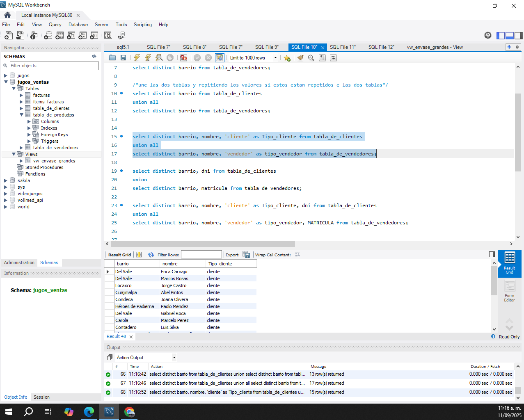Save the SQL script to file

point(123,58)
